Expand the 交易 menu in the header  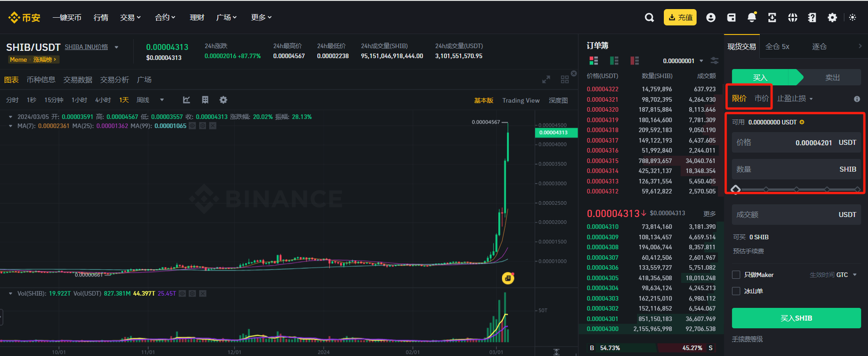click(x=130, y=17)
